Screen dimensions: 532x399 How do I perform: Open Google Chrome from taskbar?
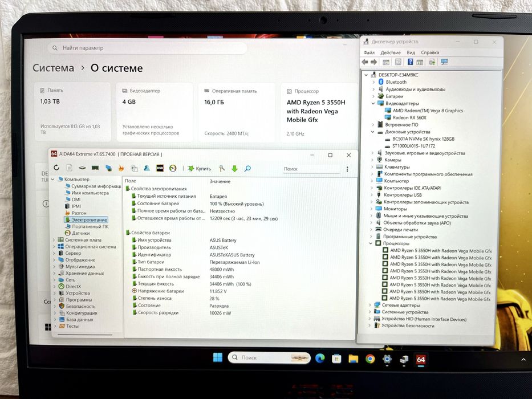370,359
